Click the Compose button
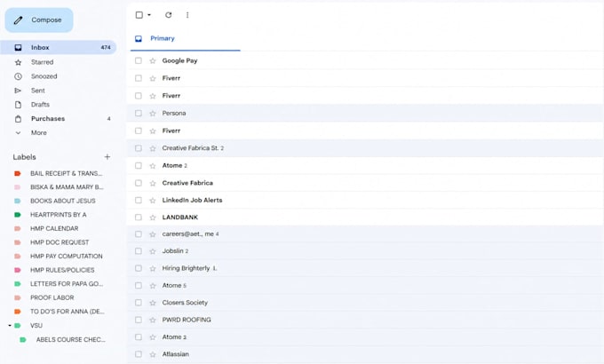 (x=39, y=20)
